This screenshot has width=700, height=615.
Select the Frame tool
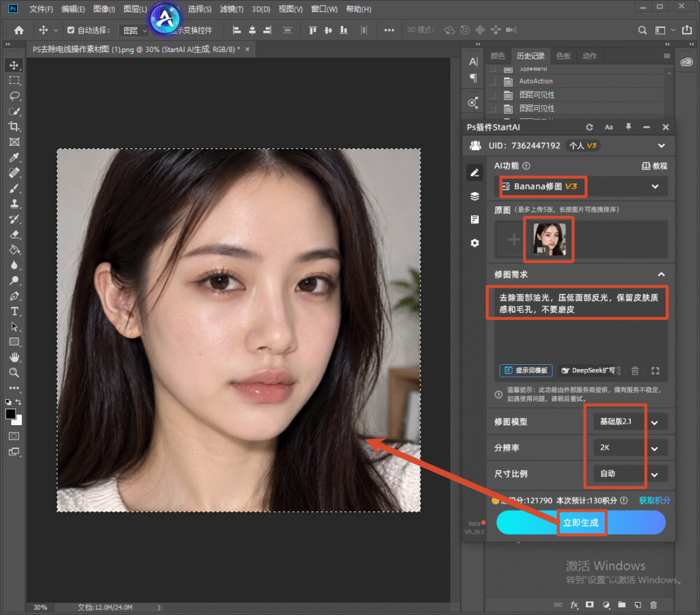pos(14,142)
